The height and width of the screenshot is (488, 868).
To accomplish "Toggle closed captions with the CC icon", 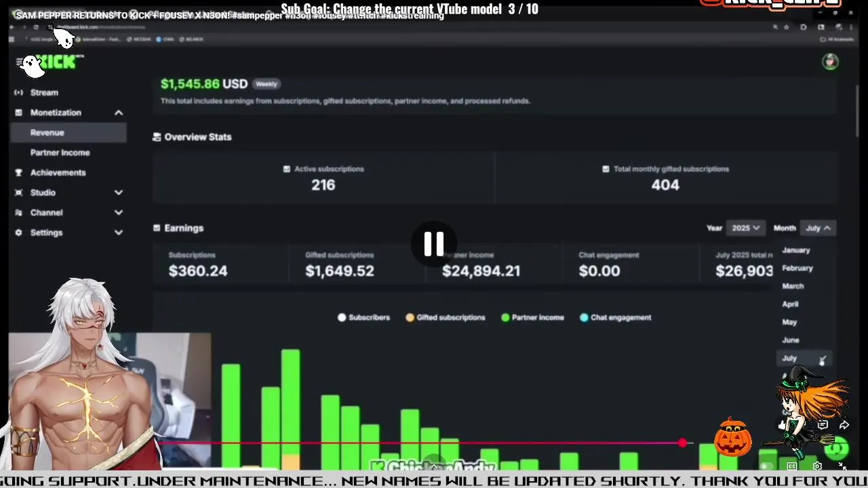I will pos(791,466).
